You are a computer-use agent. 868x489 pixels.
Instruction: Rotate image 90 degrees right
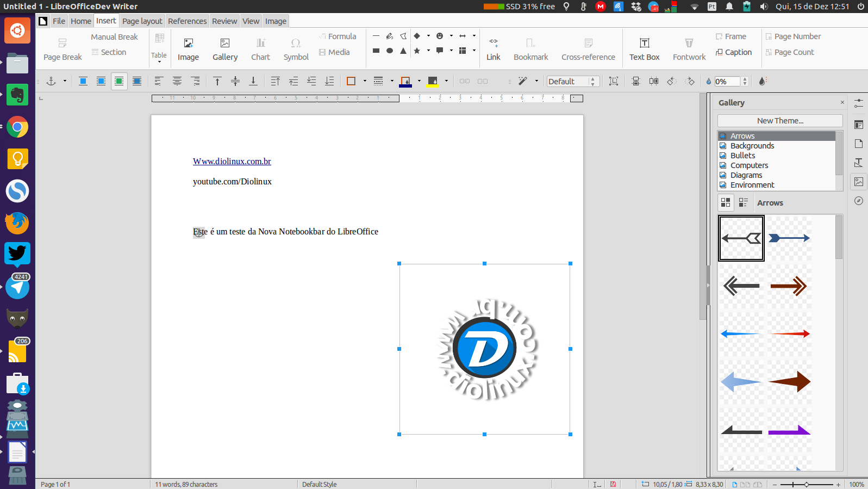click(690, 81)
